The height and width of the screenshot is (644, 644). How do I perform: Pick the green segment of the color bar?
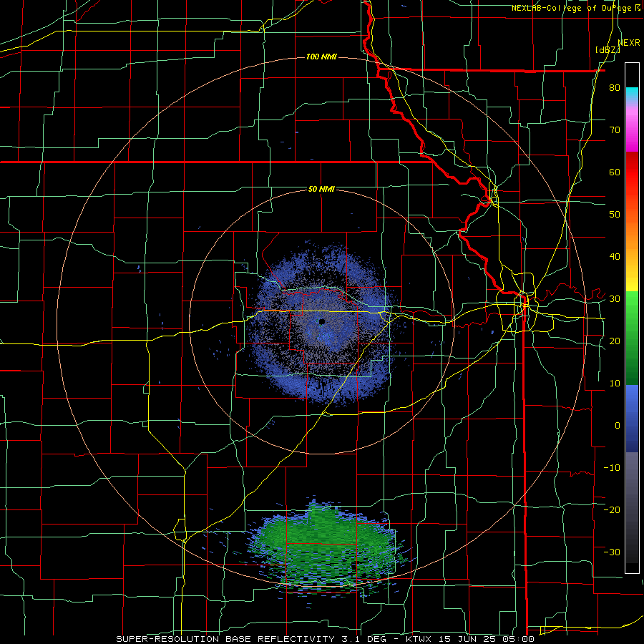(x=632, y=338)
